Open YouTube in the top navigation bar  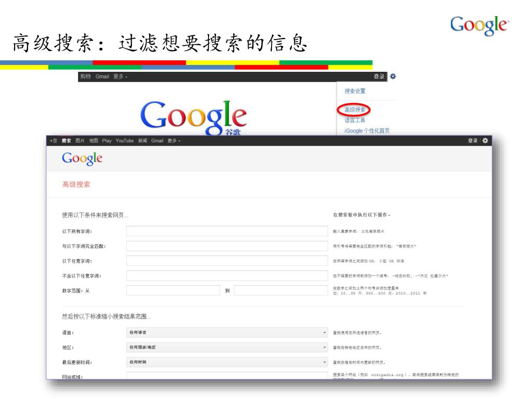point(124,140)
